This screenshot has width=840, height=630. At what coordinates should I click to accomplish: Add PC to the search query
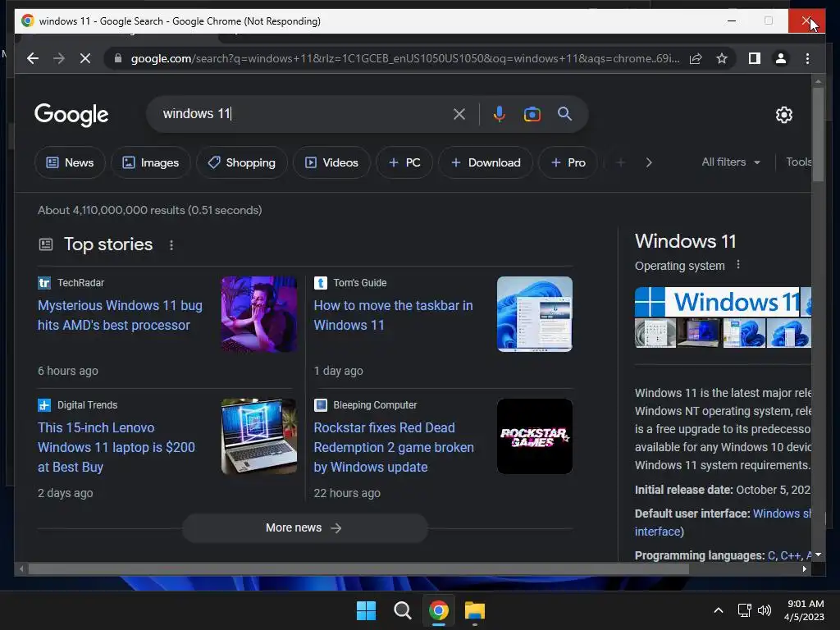(404, 162)
